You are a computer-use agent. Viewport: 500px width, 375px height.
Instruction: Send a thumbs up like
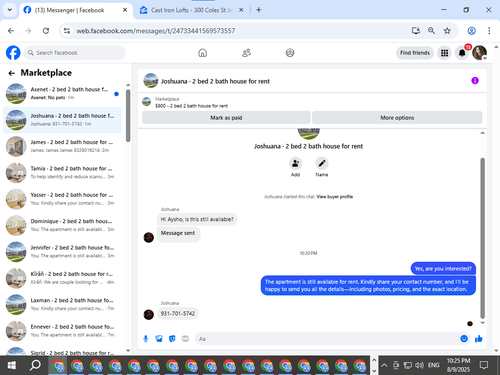(x=479, y=339)
